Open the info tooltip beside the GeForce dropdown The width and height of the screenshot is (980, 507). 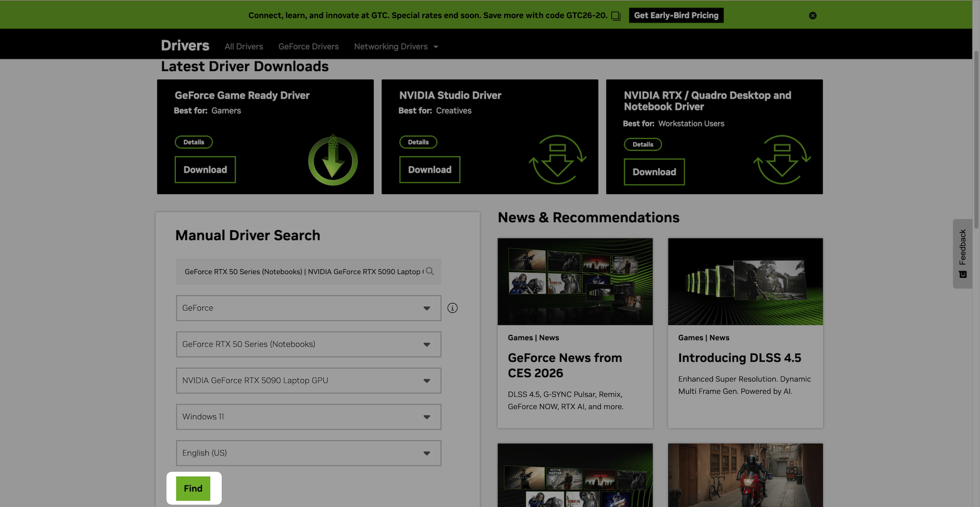[x=452, y=308]
